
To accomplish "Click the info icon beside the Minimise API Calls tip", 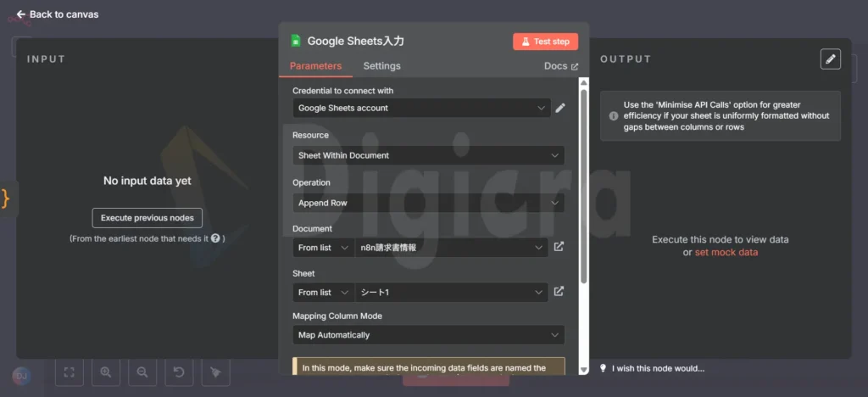I will point(614,115).
